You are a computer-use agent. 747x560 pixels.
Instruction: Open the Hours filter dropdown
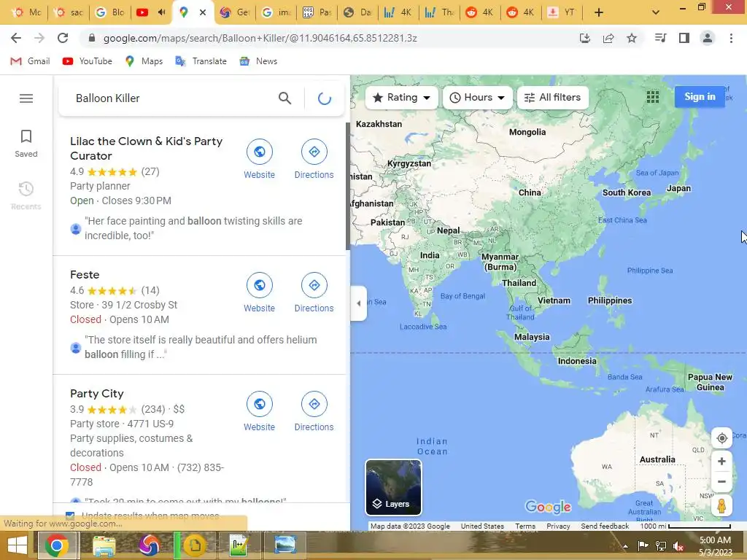click(477, 98)
